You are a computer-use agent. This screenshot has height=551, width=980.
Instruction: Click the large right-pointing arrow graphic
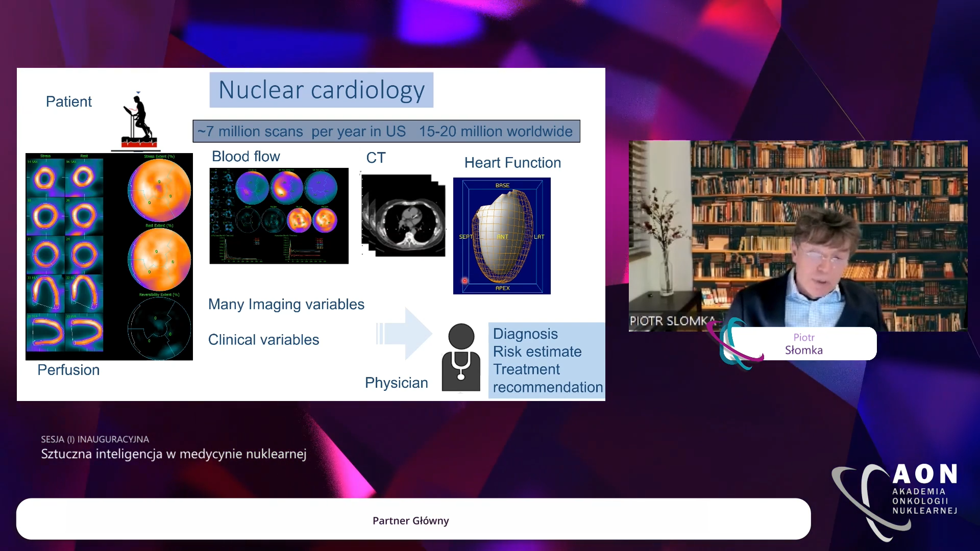(404, 334)
